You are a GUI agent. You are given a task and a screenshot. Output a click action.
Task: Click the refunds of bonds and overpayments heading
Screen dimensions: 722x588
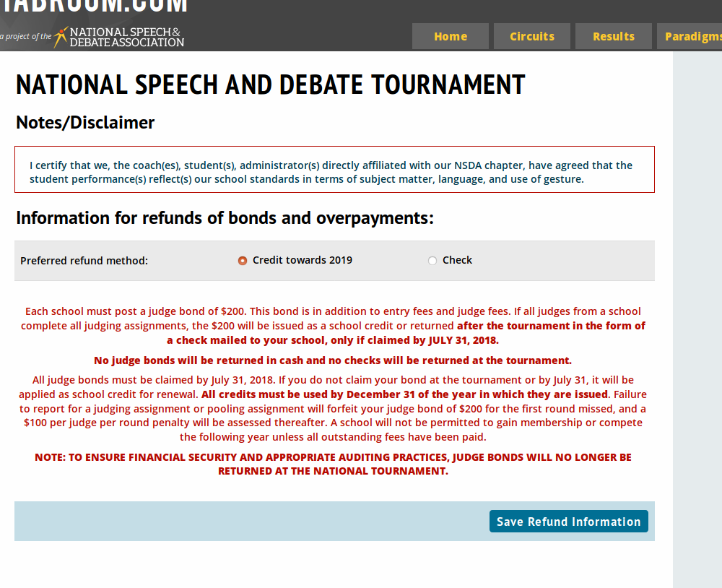(225, 218)
